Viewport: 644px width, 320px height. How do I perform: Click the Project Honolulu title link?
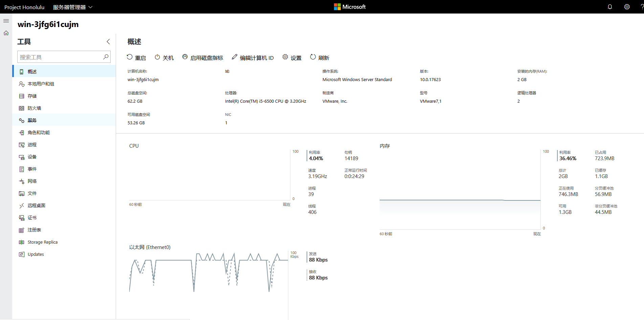click(24, 7)
